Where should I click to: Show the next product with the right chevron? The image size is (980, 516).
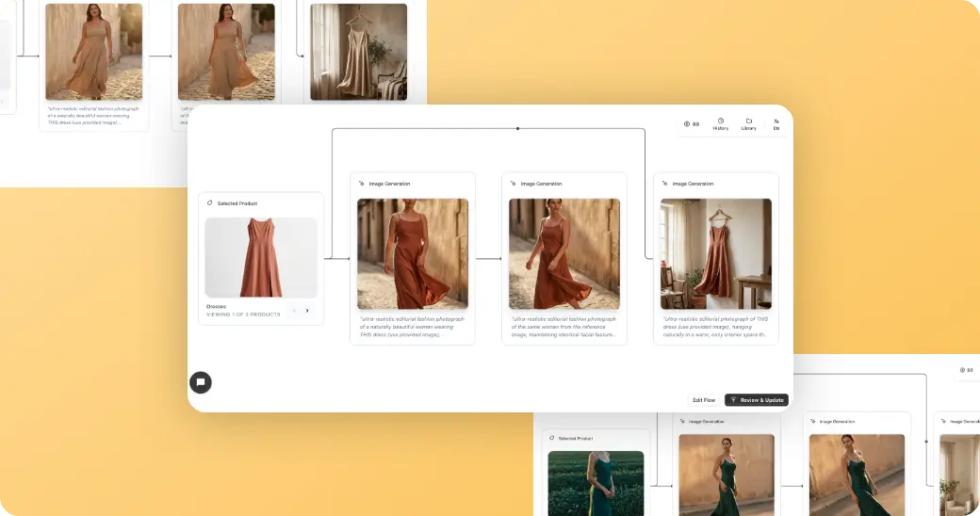(x=307, y=311)
